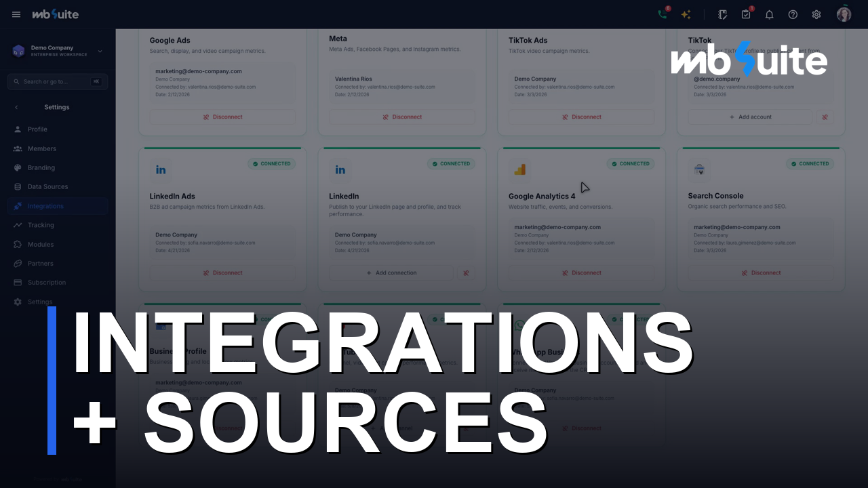Open the help question mark icon

[x=793, y=14]
